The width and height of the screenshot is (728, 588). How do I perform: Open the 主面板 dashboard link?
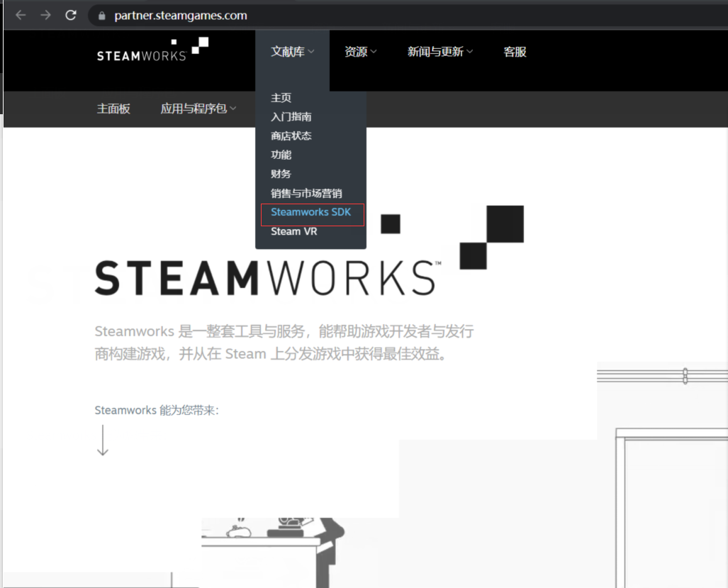pyautogui.click(x=113, y=109)
